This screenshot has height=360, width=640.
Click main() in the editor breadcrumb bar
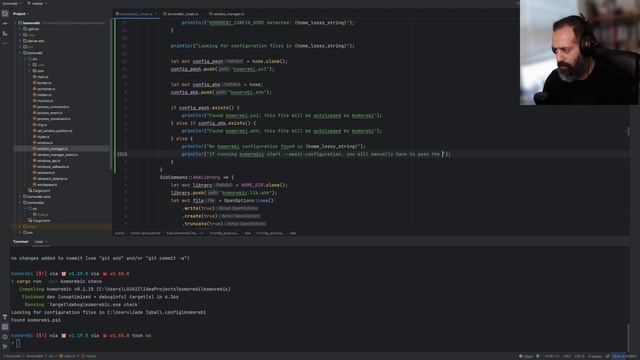pos(120,233)
